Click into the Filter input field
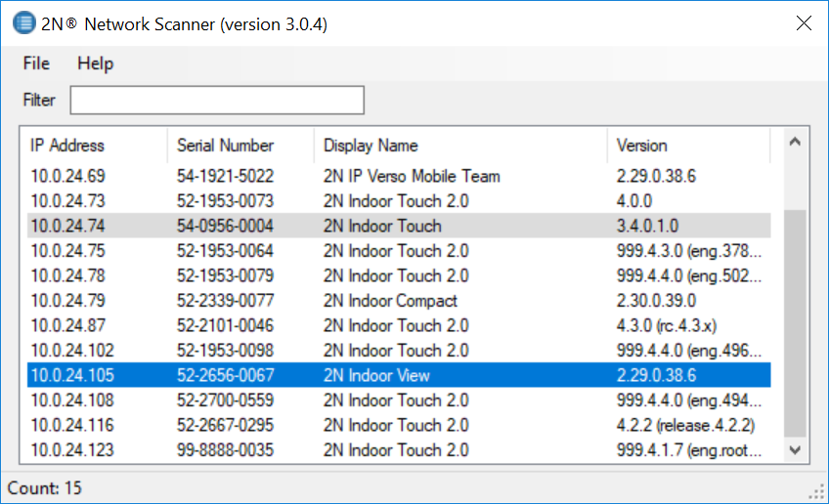Screen dimensions: 829x504 coord(217,100)
